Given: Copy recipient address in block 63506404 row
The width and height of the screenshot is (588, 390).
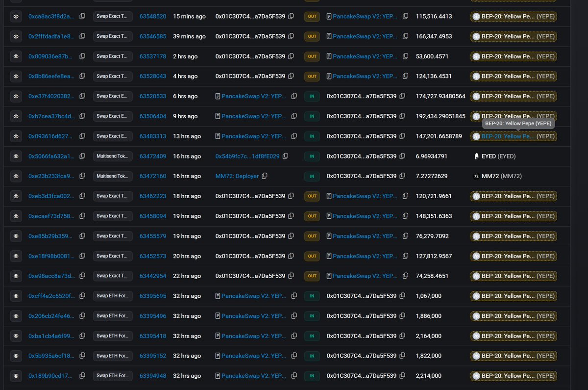Looking at the screenshot, I should point(402,116).
